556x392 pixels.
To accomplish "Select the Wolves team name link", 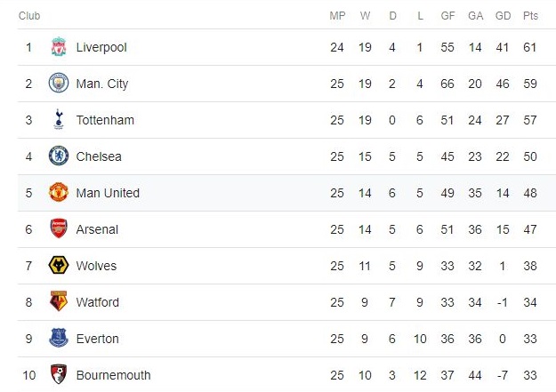I will coord(96,266).
